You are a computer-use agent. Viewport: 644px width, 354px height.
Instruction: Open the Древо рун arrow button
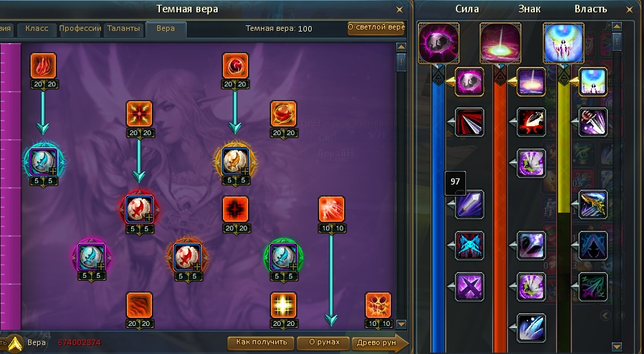(x=381, y=343)
